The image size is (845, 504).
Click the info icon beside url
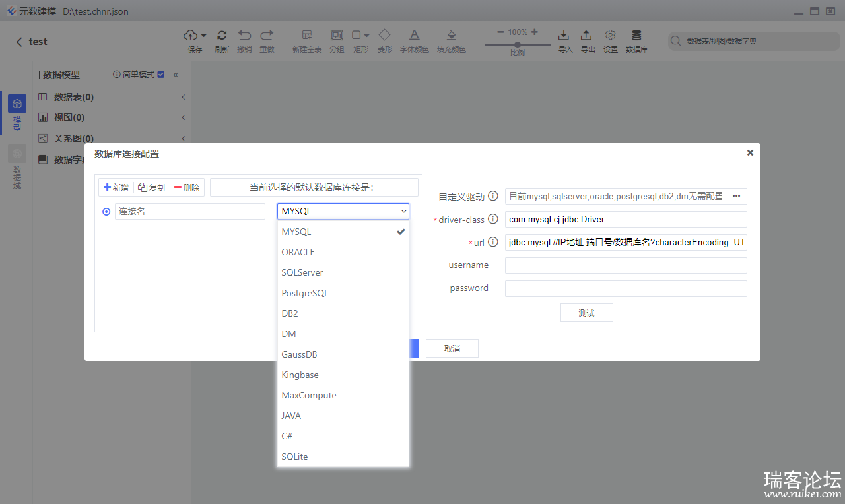(x=492, y=242)
